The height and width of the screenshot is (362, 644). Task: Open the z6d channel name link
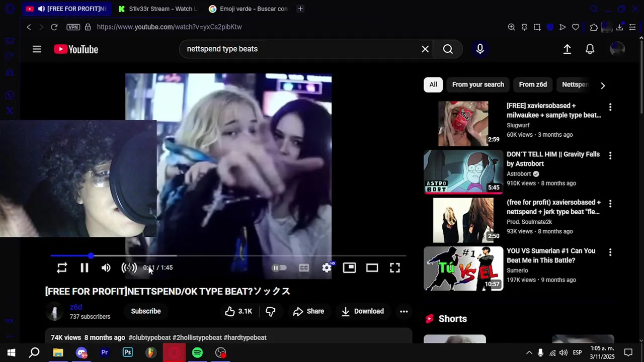click(76, 307)
